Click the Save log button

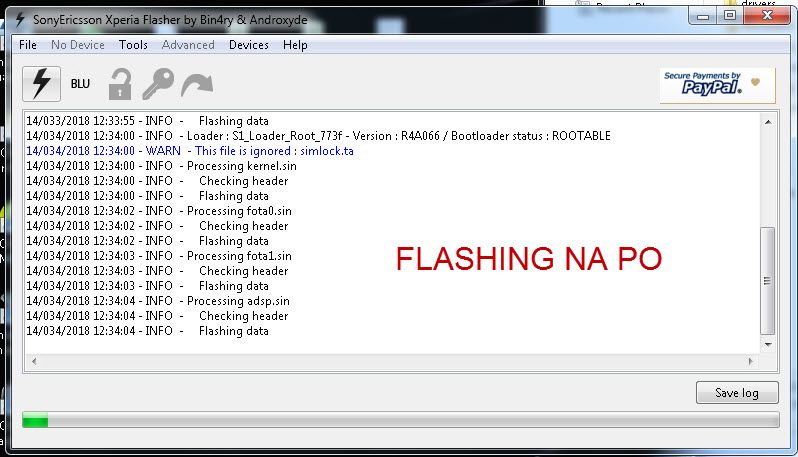click(737, 393)
